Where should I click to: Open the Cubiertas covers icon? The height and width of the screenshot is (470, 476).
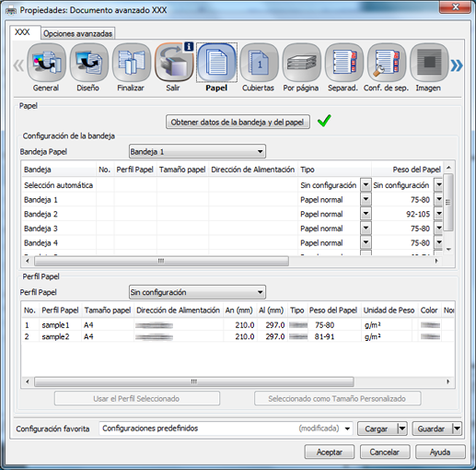click(x=259, y=63)
